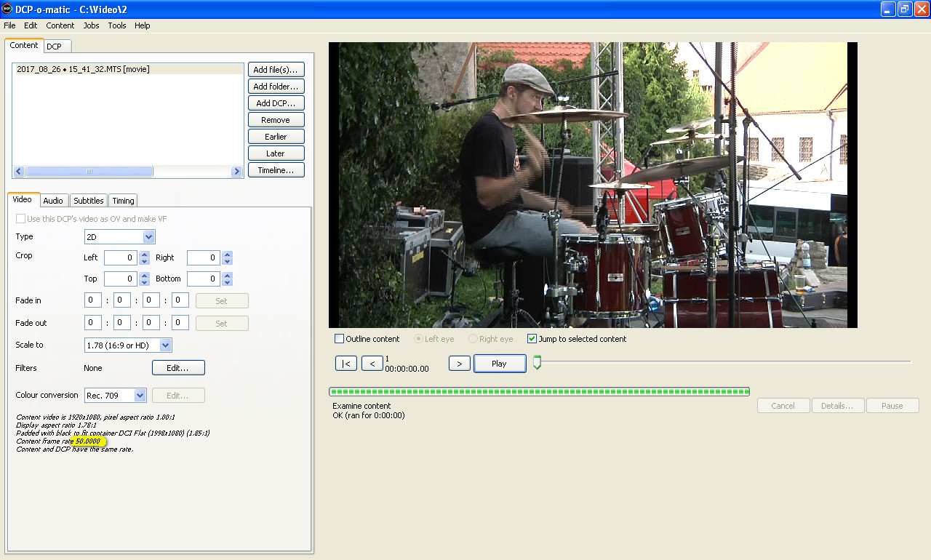Screen dimensions: 931x560
Task: Increase the Top crop spinner value
Action: point(145,276)
